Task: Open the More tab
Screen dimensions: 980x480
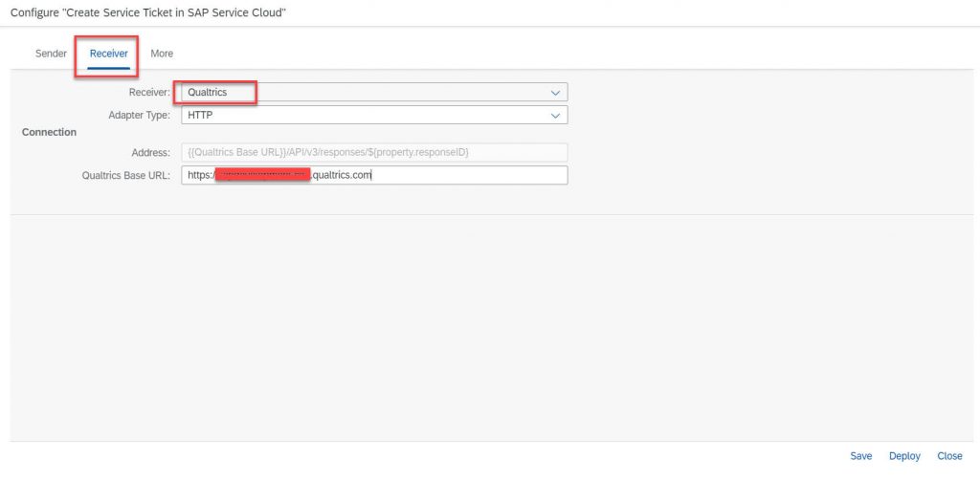Action: pos(162,54)
